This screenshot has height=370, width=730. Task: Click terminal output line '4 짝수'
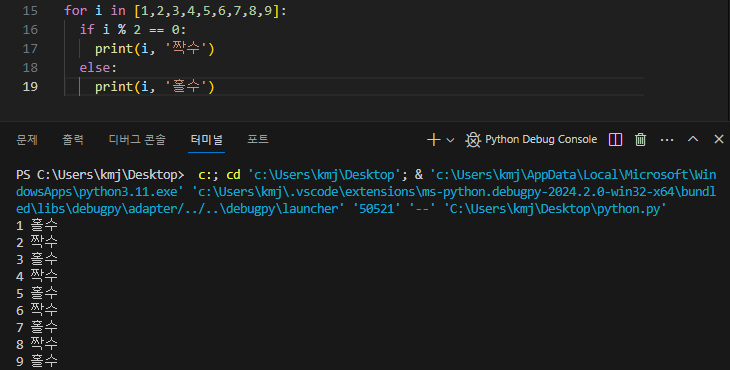(37, 276)
